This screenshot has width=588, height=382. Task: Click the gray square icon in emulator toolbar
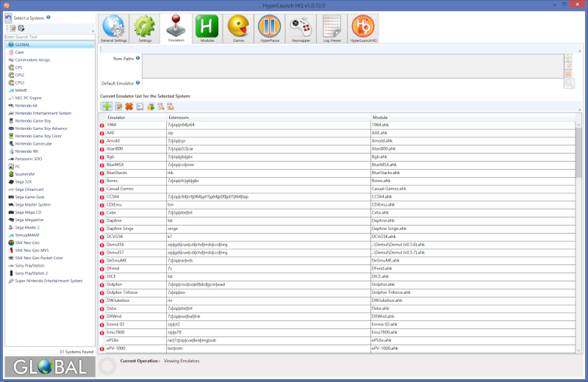(140, 107)
